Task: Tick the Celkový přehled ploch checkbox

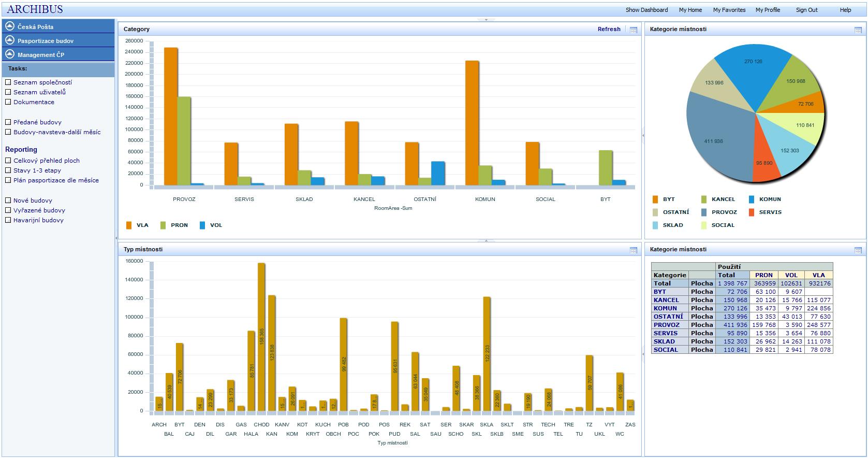Action: pyautogui.click(x=8, y=160)
